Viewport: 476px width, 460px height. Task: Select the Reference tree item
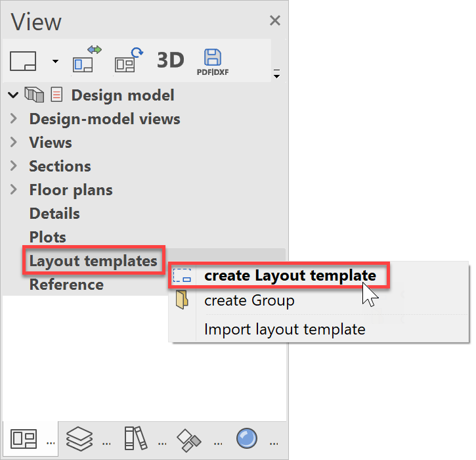click(66, 285)
